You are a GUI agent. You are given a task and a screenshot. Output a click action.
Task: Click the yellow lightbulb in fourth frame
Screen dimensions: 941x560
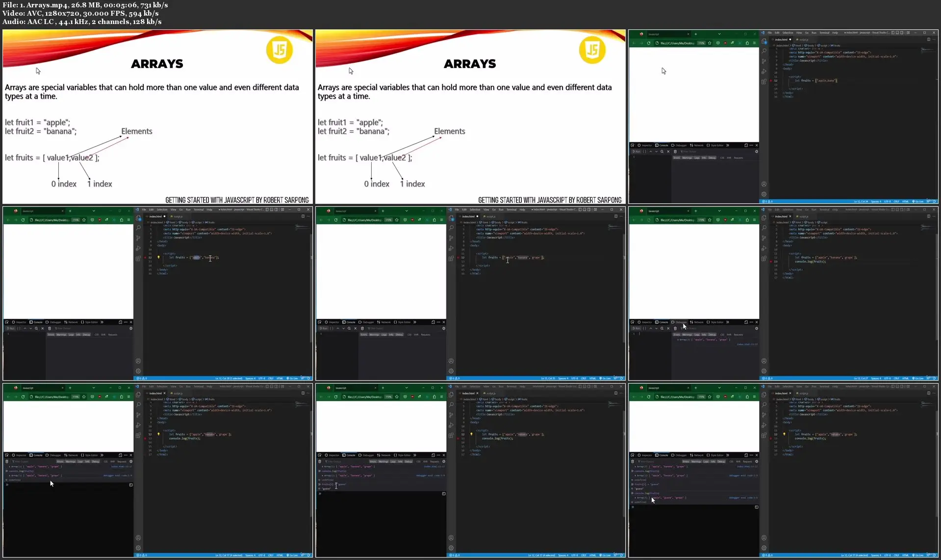(158, 257)
